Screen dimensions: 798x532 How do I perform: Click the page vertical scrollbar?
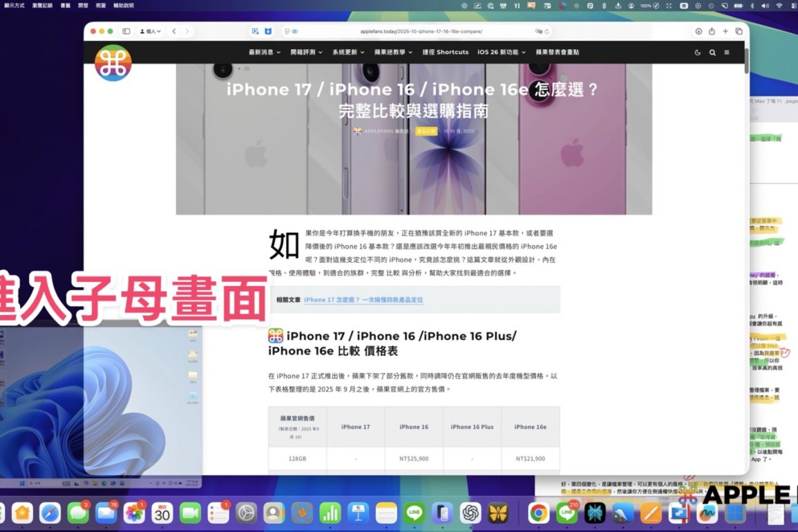pos(746,61)
